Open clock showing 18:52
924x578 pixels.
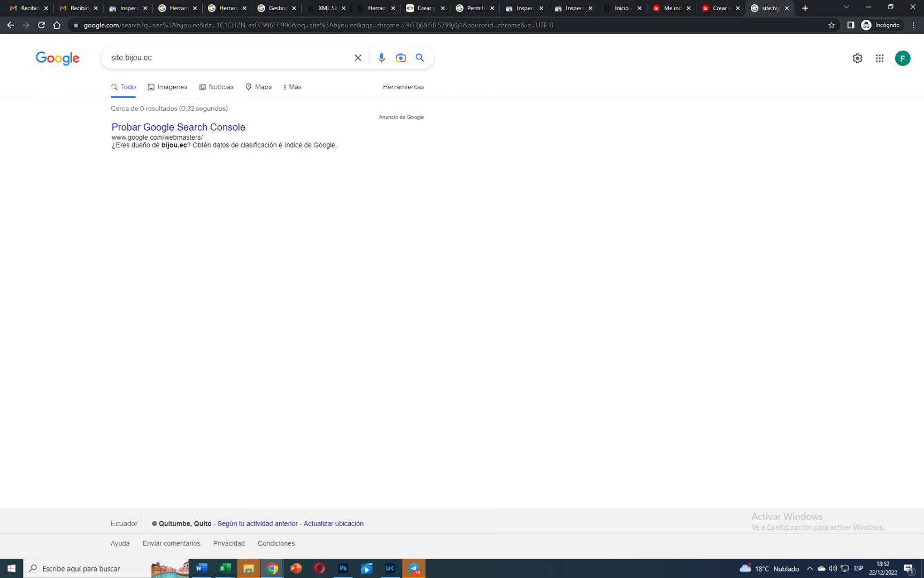pyautogui.click(x=883, y=568)
